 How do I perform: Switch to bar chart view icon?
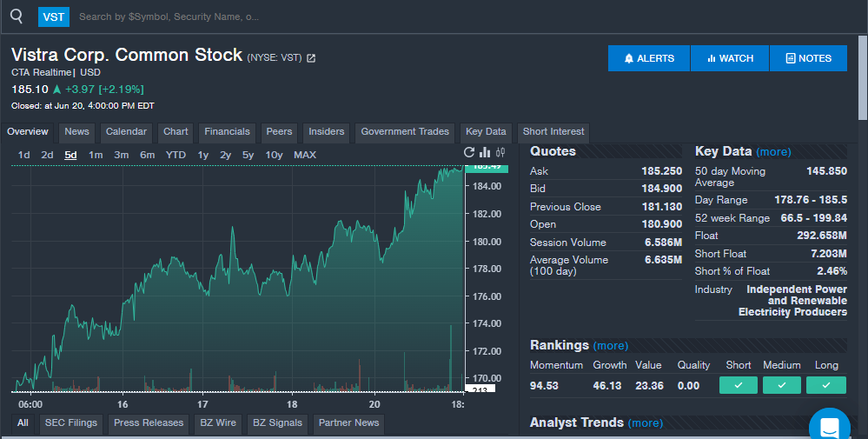click(485, 152)
